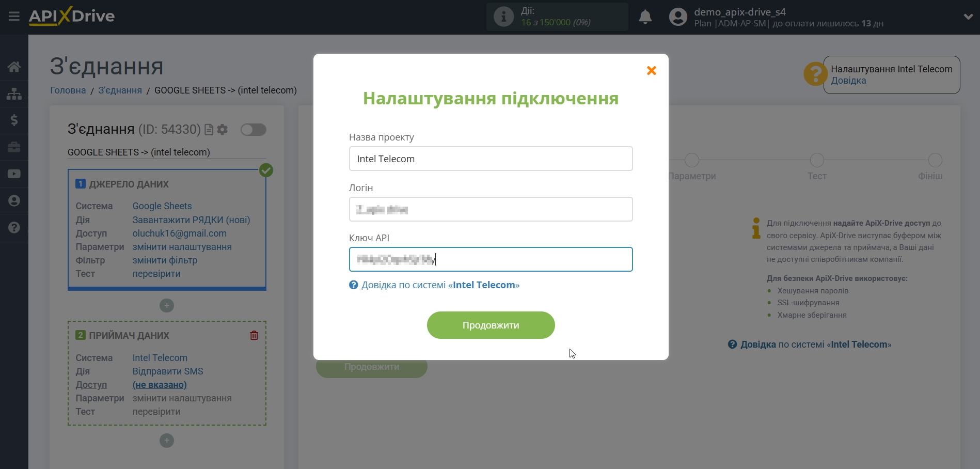Expand the account dropdown arrow
This screenshot has height=469, width=980.
coord(968,17)
